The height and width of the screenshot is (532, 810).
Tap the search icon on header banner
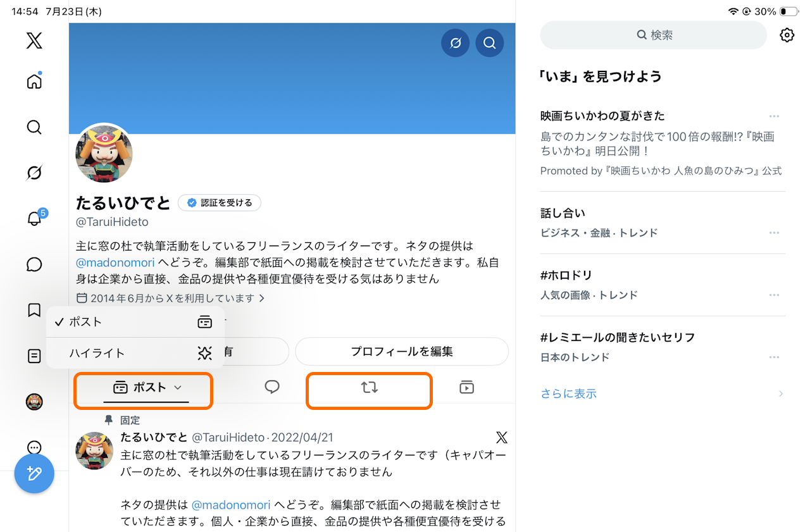pyautogui.click(x=490, y=43)
